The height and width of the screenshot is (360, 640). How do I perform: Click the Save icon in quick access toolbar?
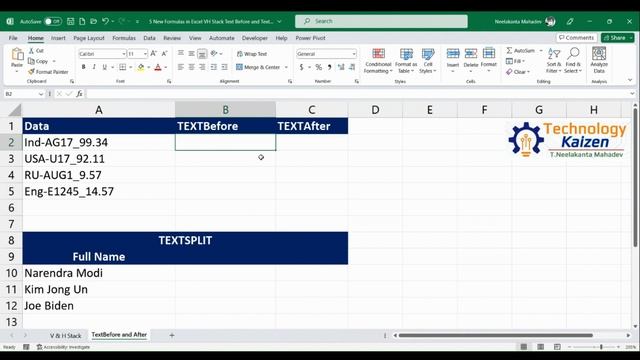pyautogui.click(x=71, y=21)
